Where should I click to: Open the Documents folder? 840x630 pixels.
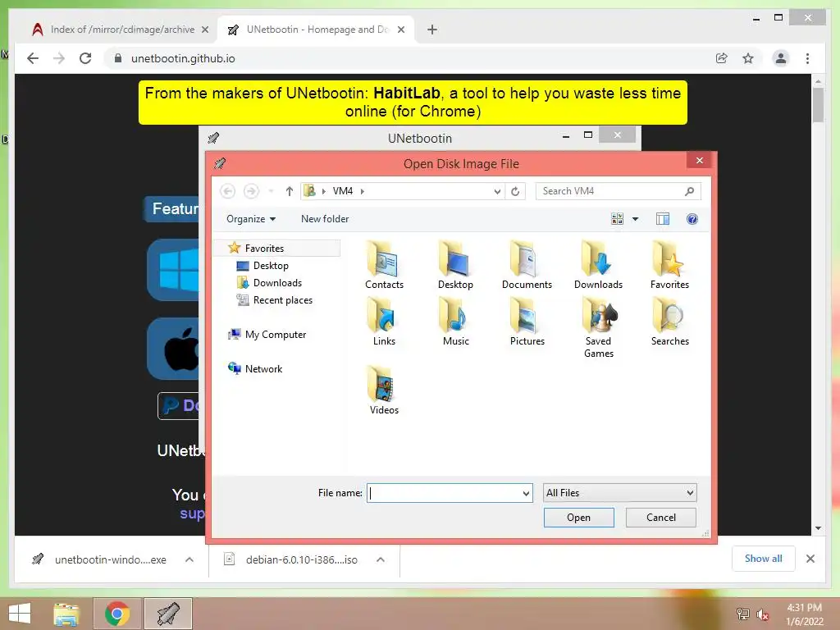point(527,265)
